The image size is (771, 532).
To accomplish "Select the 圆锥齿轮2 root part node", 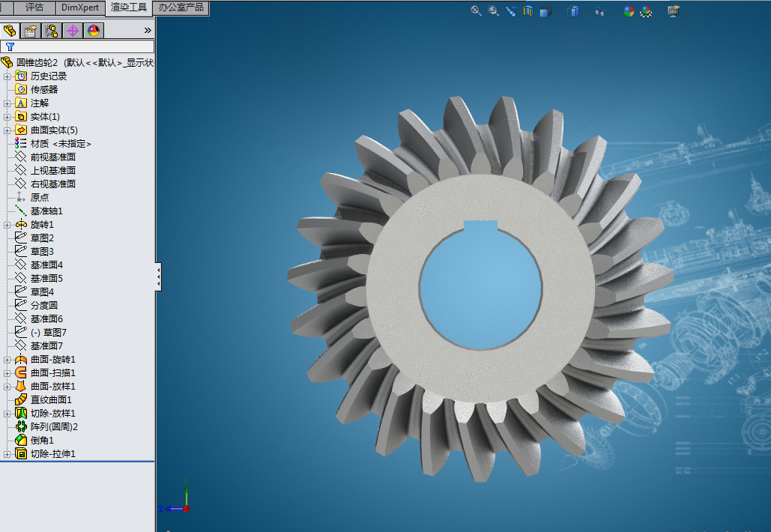I will click(78, 62).
